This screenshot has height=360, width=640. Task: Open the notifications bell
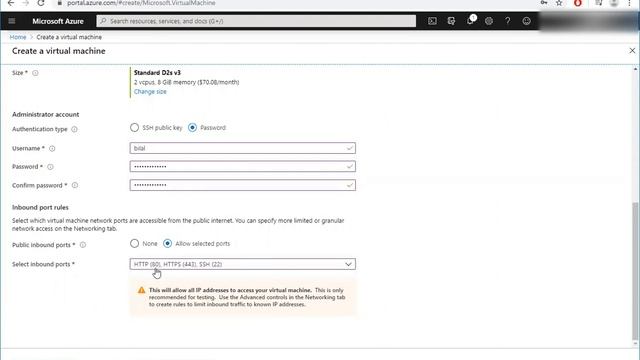tap(470, 21)
